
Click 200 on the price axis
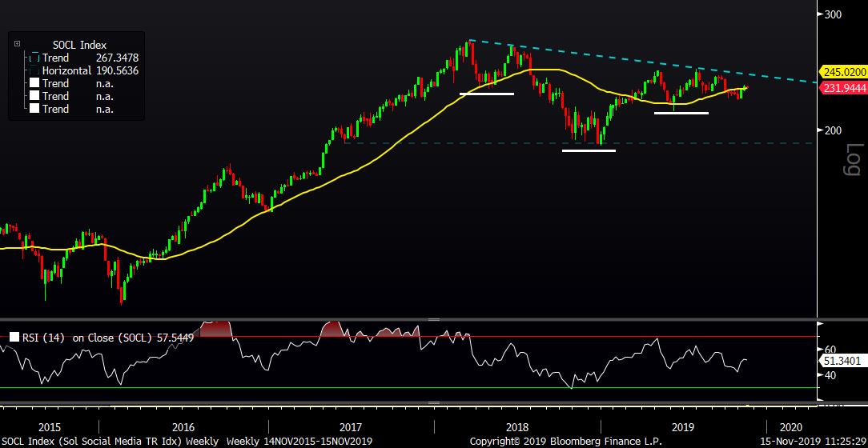click(833, 130)
